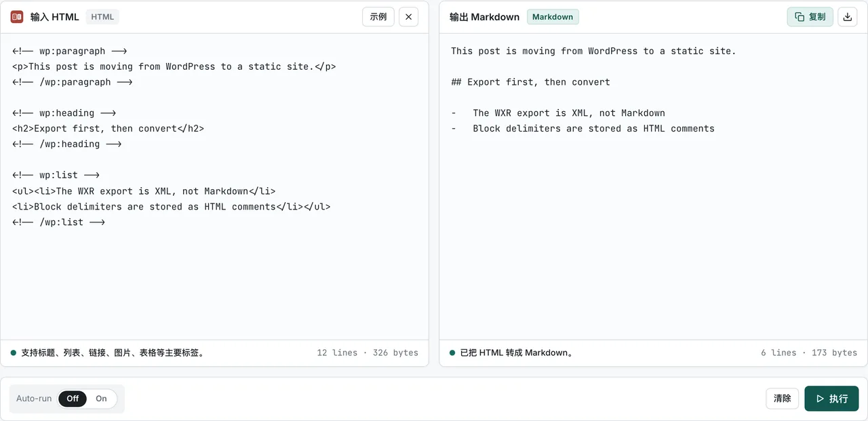868x421 pixels.
Task: Click the '12 lines · 326 bytes' counter
Action: click(368, 353)
